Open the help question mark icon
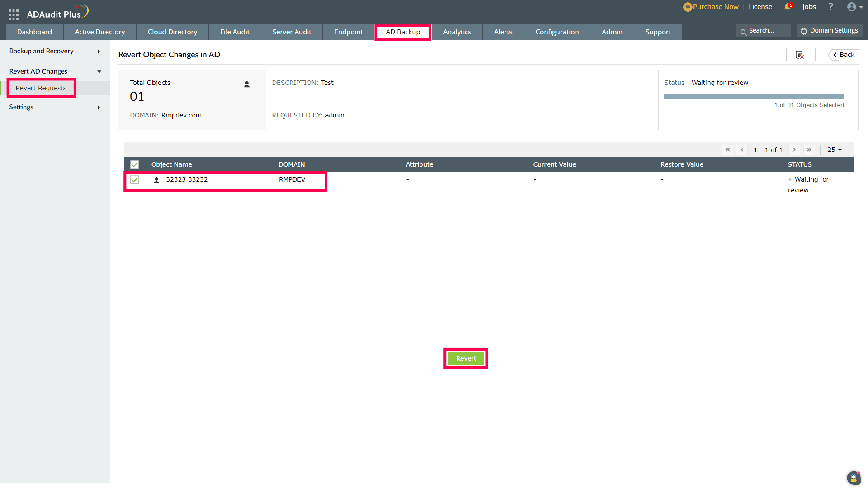 830,7
